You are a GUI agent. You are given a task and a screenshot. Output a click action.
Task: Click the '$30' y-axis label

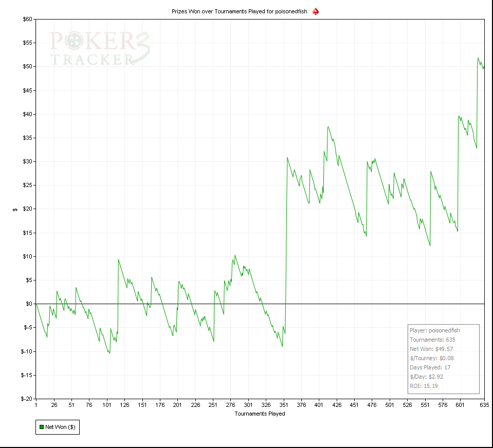[27, 161]
